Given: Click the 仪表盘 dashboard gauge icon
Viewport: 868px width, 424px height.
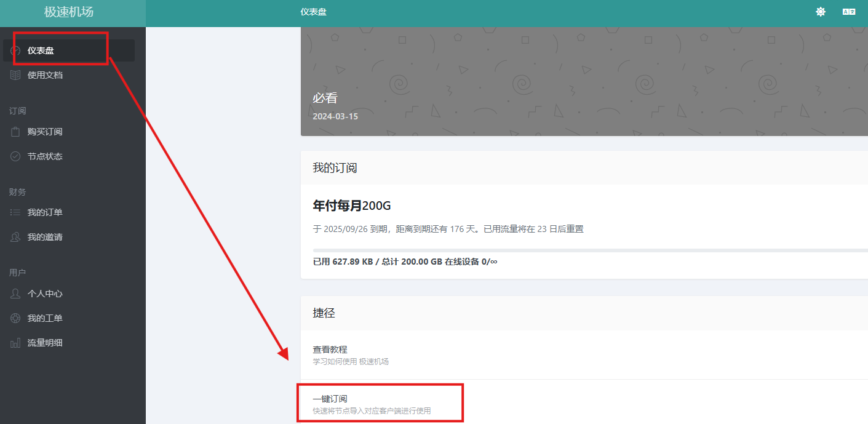Looking at the screenshot, I should (x=16, y=50).
